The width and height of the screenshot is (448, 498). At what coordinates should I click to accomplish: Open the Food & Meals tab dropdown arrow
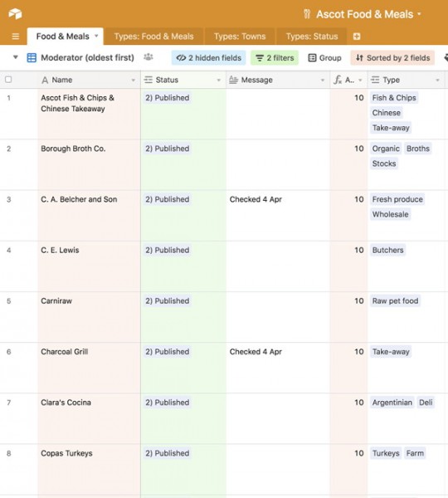pos(96,36)
